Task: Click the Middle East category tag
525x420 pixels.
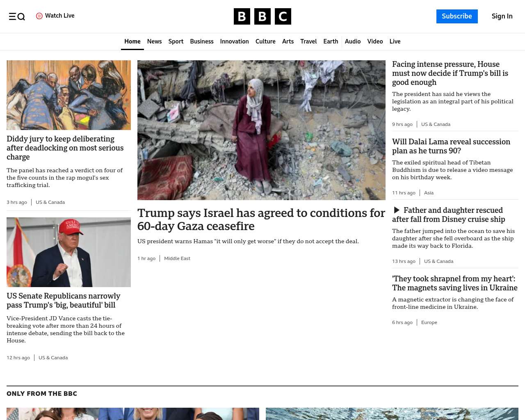Action: (177, 258)
